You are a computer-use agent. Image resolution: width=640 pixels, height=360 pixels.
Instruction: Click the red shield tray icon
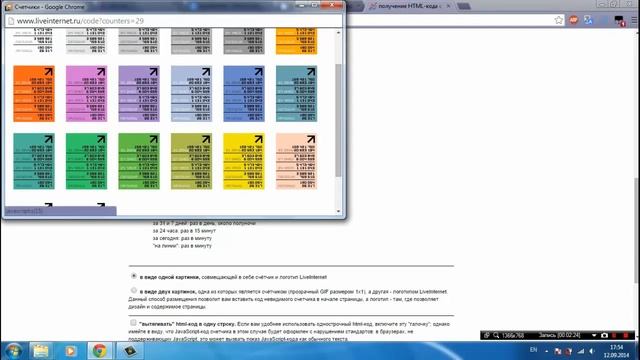pos(569,351)
